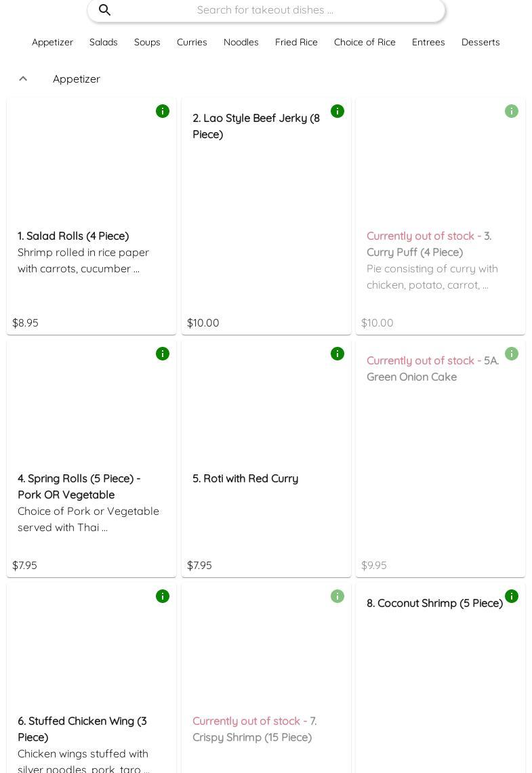This screenshot has height=773, width=532.
Task: Show info for Lao Style Beef Jerky
Action: pos(337,111)
